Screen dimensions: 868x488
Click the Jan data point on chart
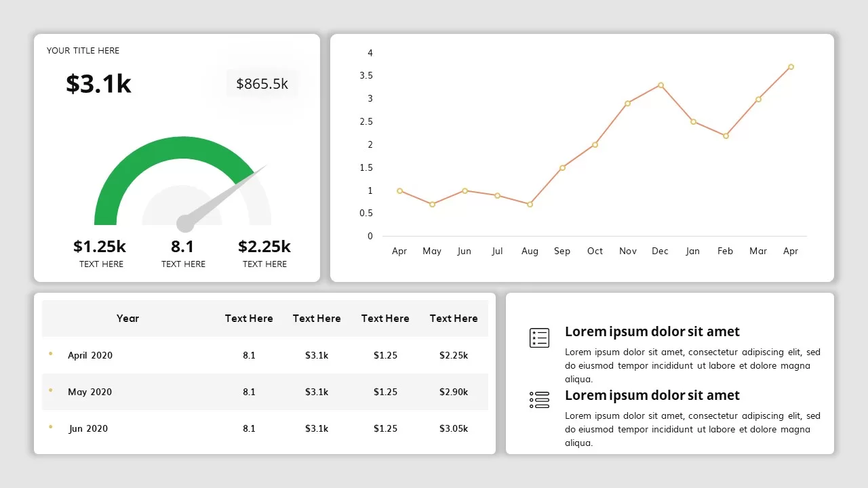point(693,122)
